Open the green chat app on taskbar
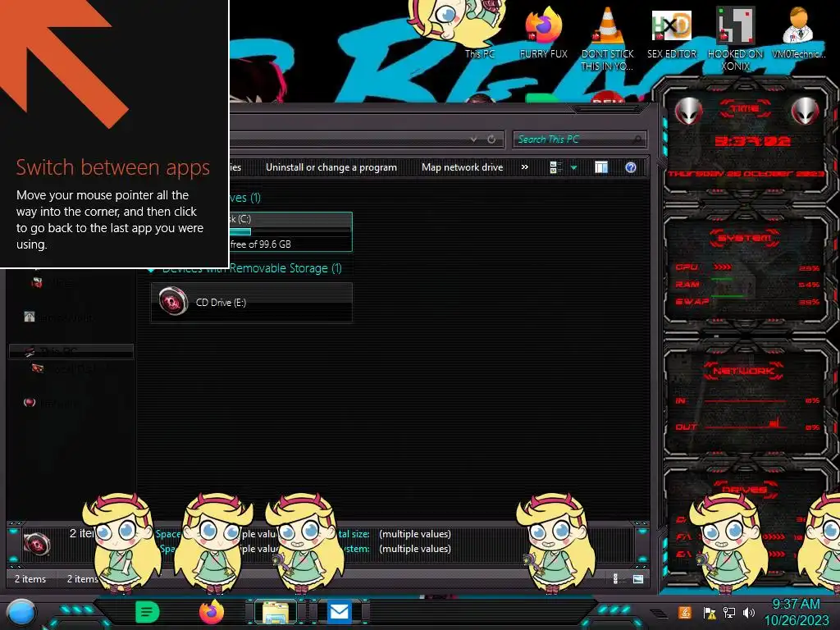 [x=148, y=612]
